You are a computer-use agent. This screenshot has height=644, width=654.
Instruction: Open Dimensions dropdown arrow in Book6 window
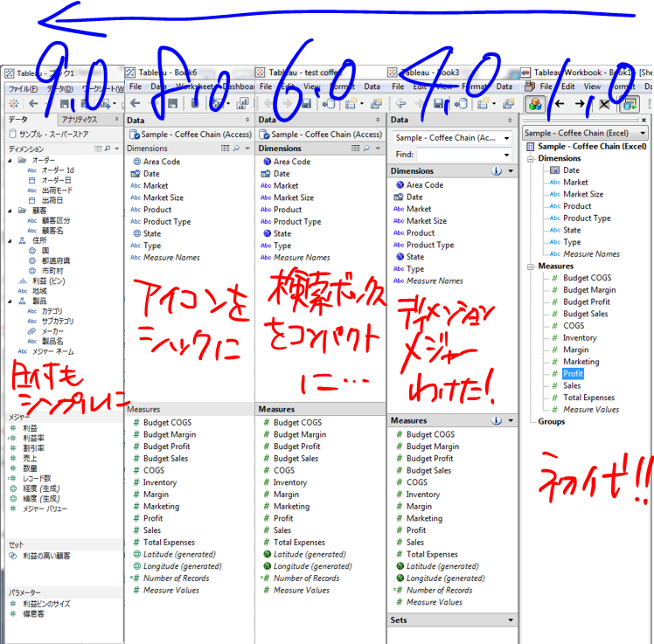(x=247, y=148)
